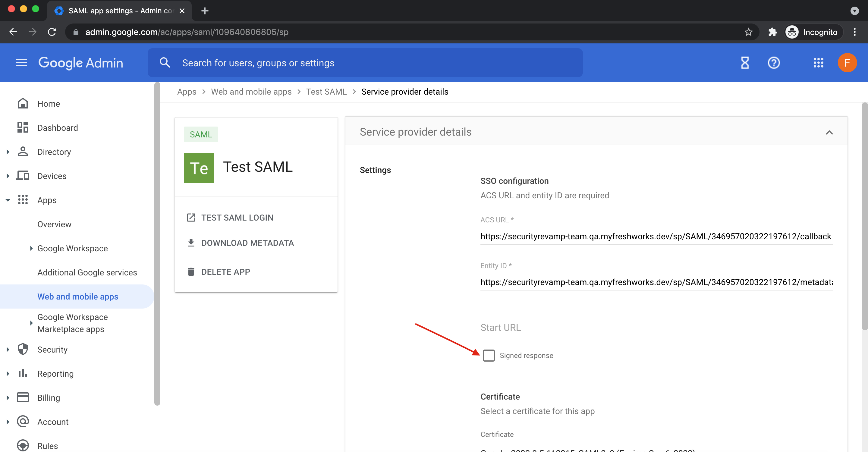868x452 pixels.
Task: Enable the Signed response checkbox
Action: (x=489, y=355)
